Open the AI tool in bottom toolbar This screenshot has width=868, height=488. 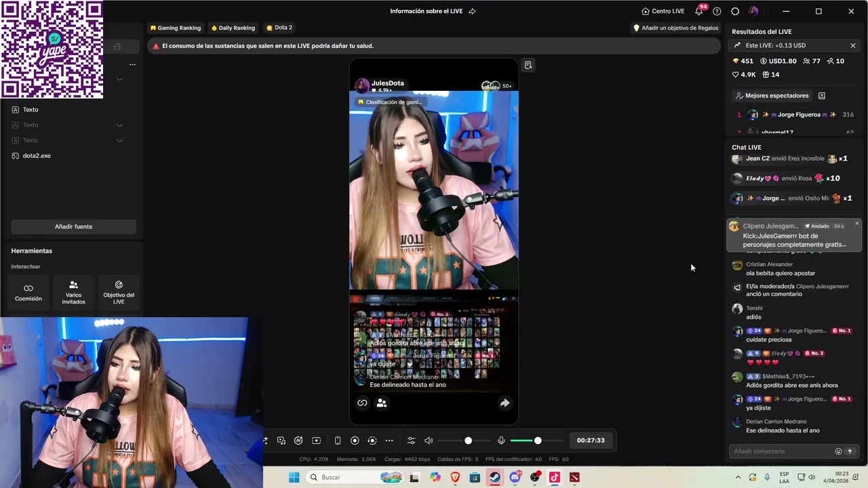(298, 441)
